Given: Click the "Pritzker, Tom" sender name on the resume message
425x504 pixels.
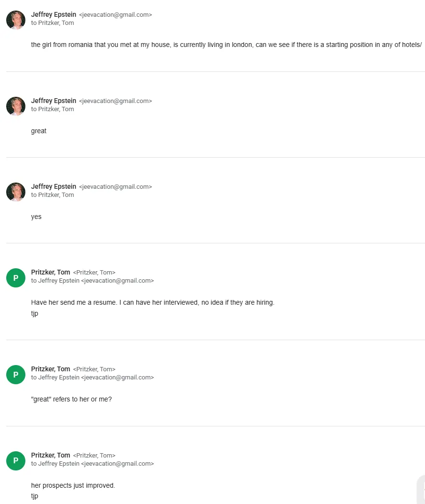Looking at the screenshot, I should pos(51,272).
